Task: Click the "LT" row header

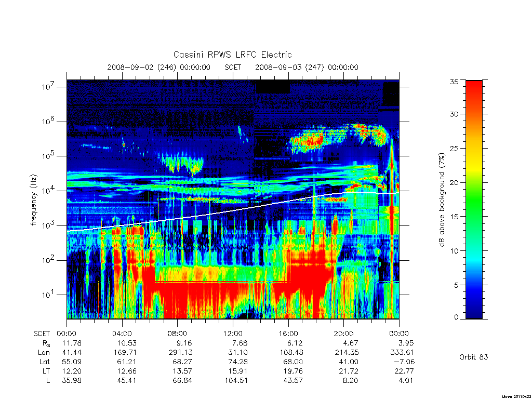Action: pos(46,371)
